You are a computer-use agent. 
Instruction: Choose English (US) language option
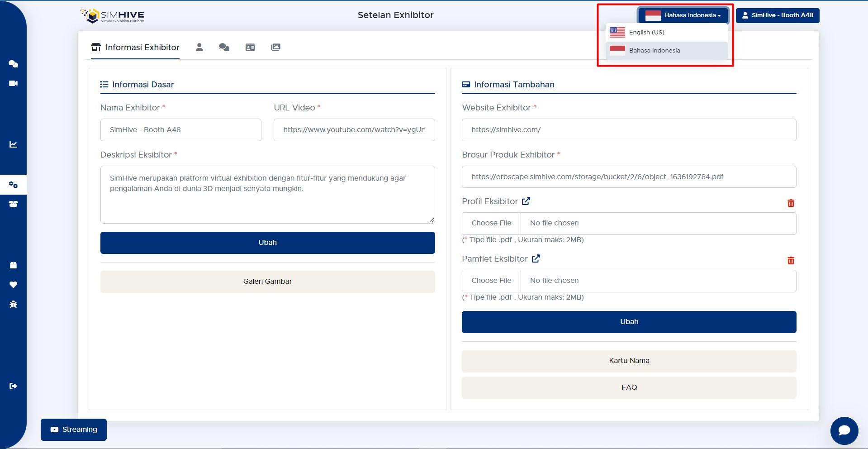click(x=667, y=33)
